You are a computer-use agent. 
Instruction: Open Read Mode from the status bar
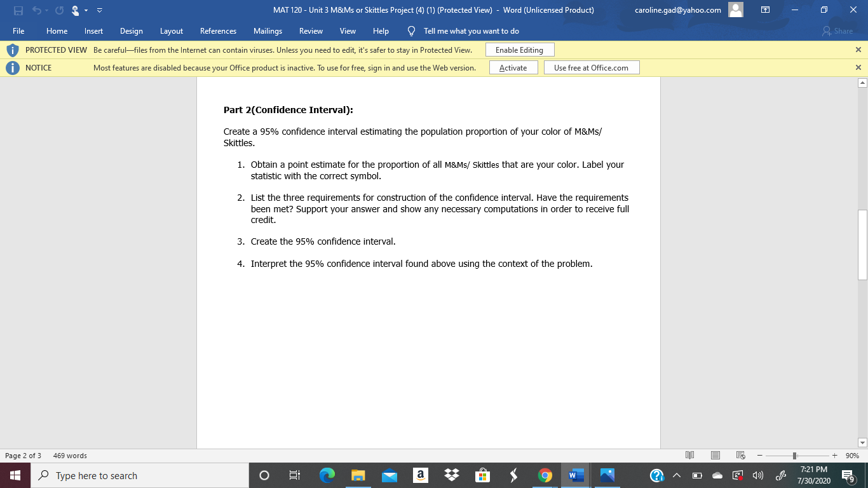[x=689, y=456]
